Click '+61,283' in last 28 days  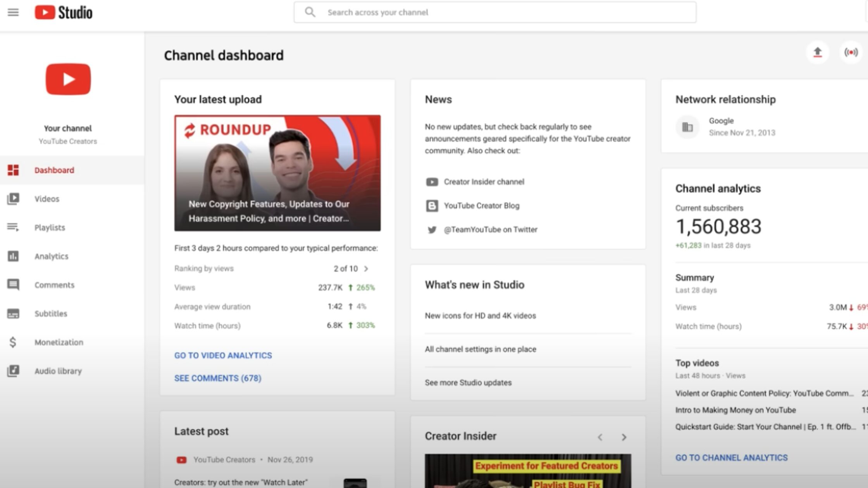coord(689,245)
